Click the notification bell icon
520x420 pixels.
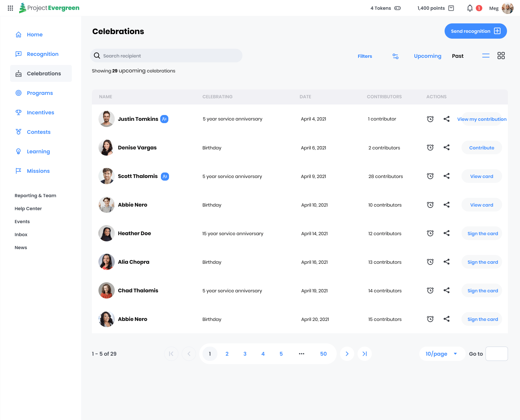click(x=470, y=8)
